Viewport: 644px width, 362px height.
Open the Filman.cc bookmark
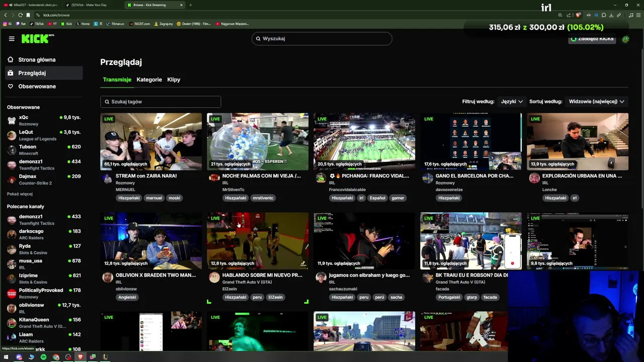click(115, 24)
